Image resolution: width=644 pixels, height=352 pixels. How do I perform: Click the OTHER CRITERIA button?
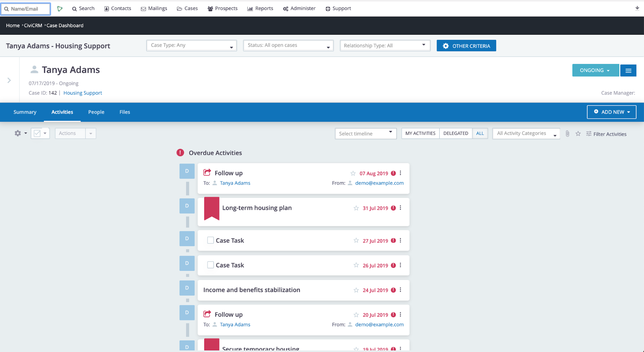[x=466, y=46]
